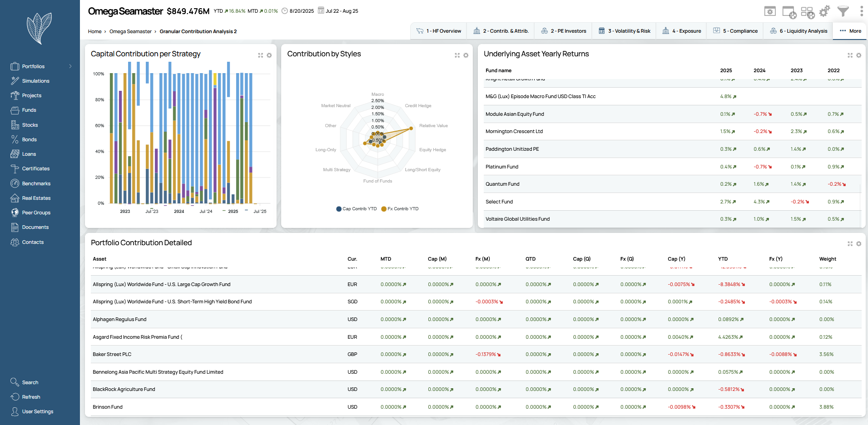
Task: Click the Relative Value point on radar chart
Action: click(x=411, y=128)
